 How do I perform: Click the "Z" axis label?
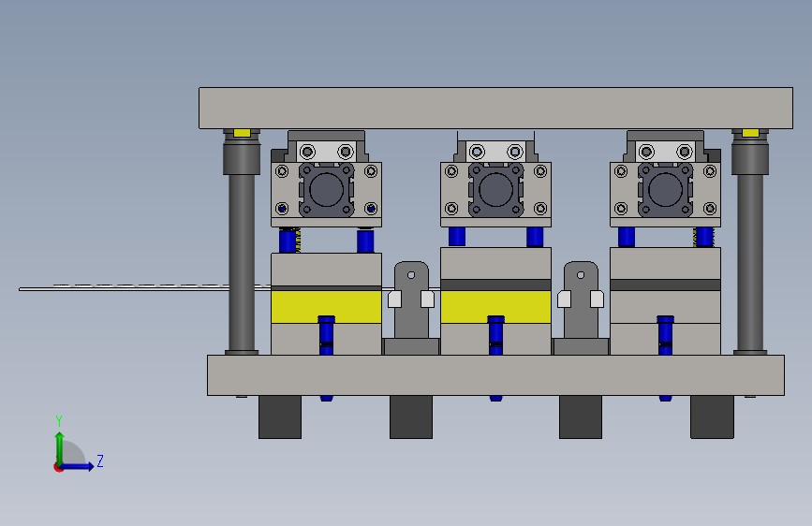pos(100,460)
